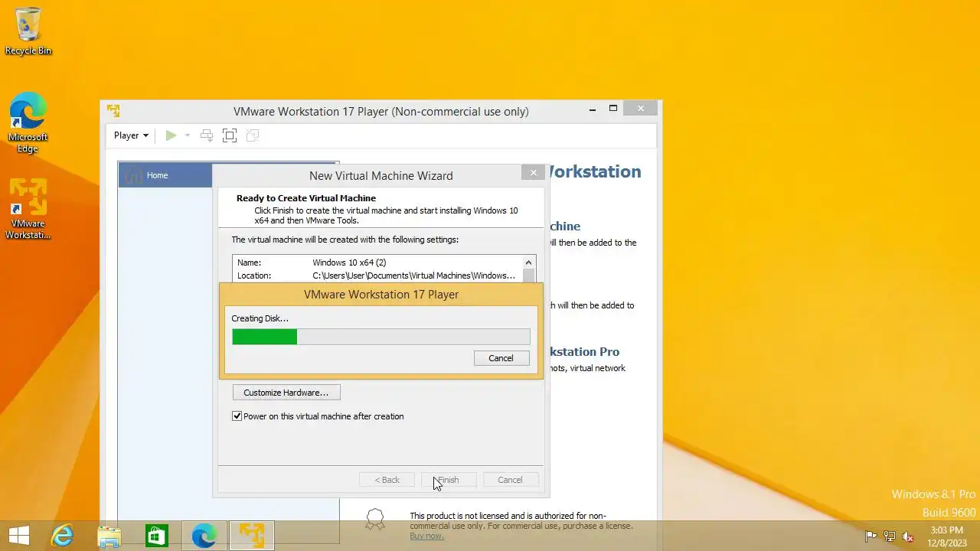Viewport: 980px width, 551px height.
Task: Switch to VMware Player taskbar button
Action: pos(252,536)
